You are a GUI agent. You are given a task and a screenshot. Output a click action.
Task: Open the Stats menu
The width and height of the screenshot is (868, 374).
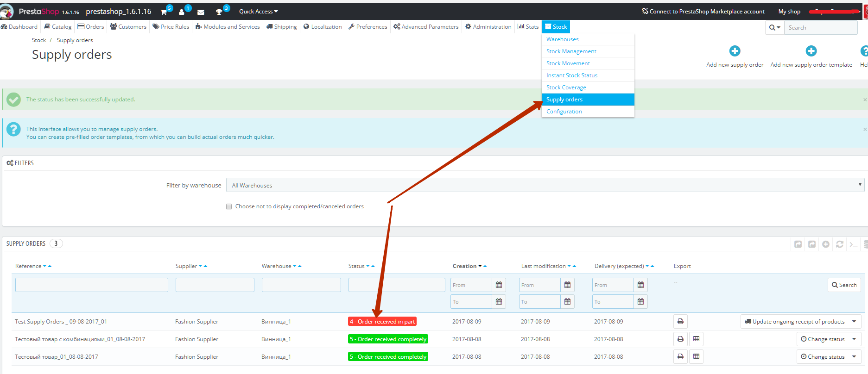point(528,27)
